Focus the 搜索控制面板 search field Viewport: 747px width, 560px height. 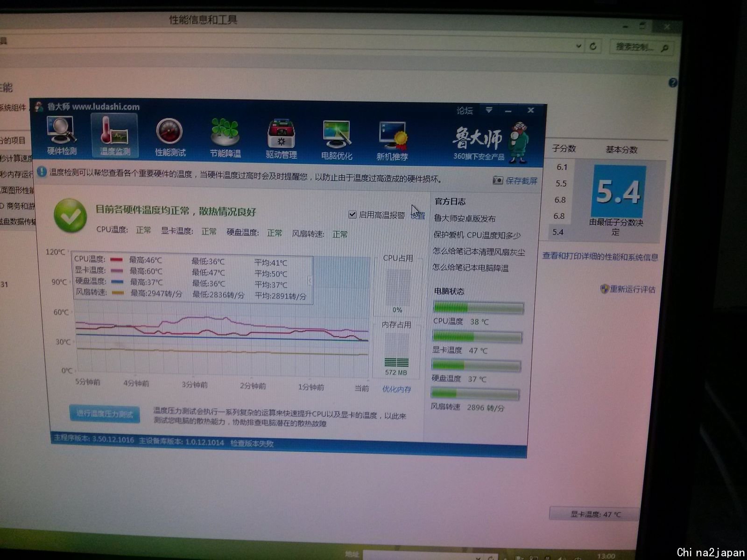point(641,47)
